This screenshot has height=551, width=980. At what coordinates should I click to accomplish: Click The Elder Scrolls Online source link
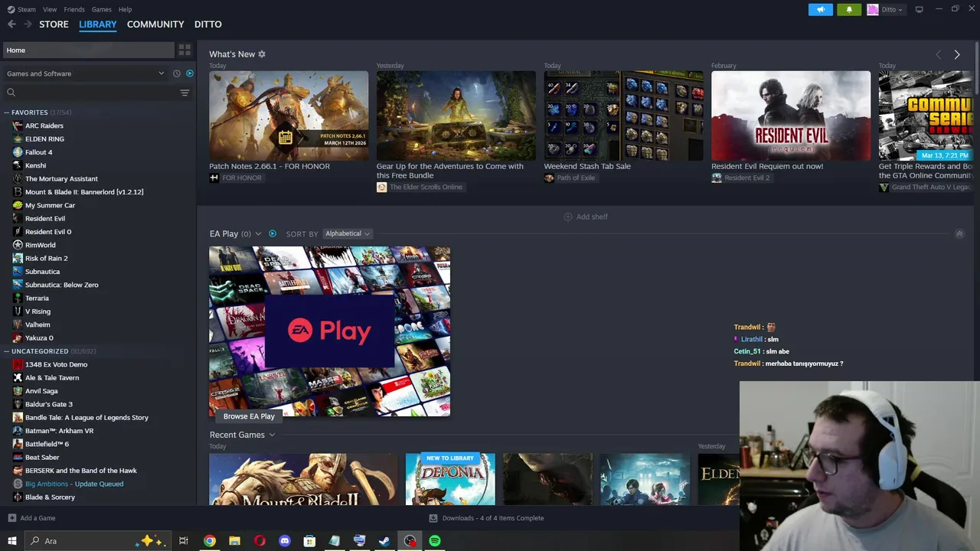coord(420,187)
